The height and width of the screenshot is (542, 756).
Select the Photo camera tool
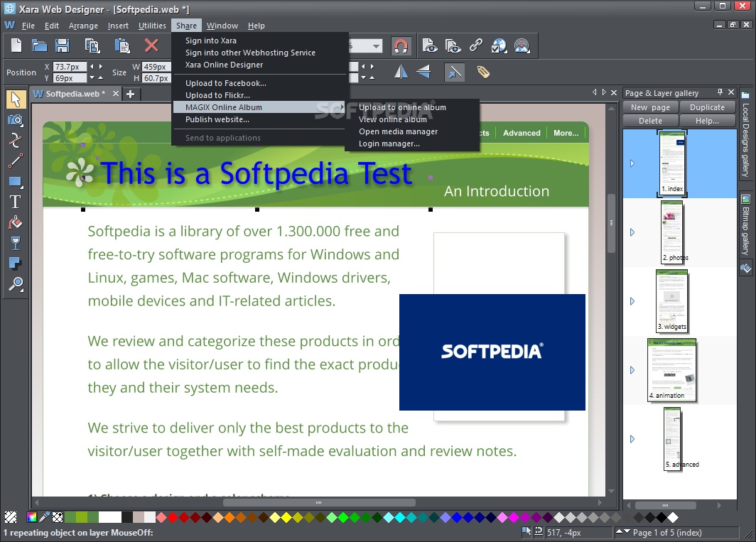click(x=16, y=119)
